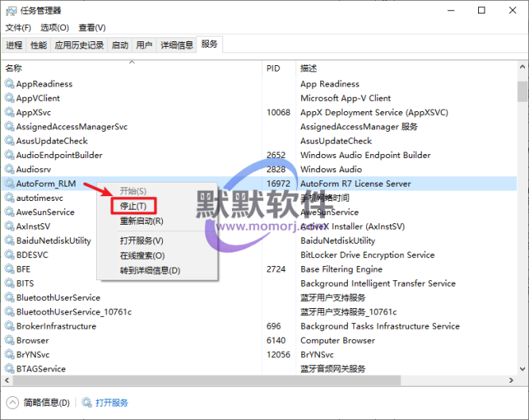Click the Task Manager app icon in title bar

10,10
